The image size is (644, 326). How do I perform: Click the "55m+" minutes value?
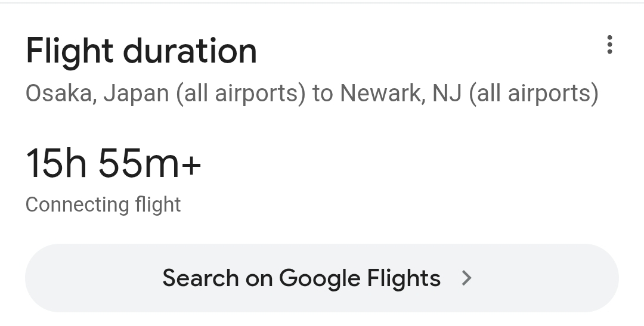[150, 163]
